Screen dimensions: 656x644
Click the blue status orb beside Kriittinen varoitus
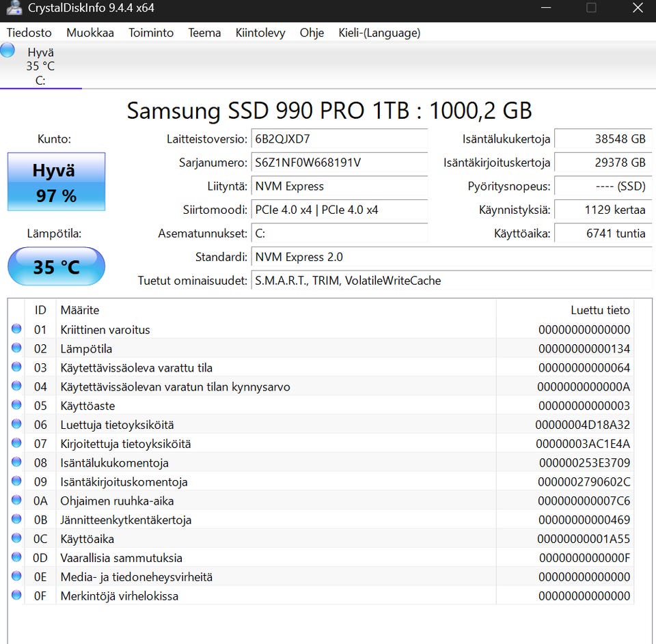pyautogui.click(x=16, y=329)
